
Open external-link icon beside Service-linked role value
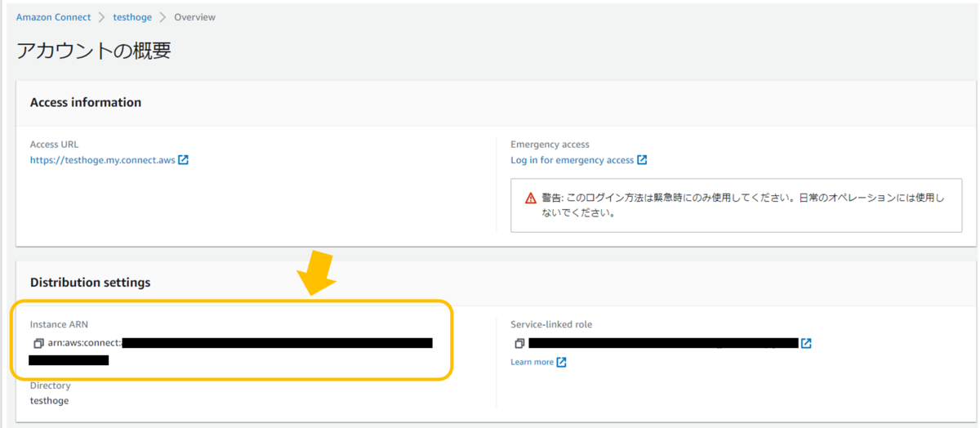click(806, 343)
